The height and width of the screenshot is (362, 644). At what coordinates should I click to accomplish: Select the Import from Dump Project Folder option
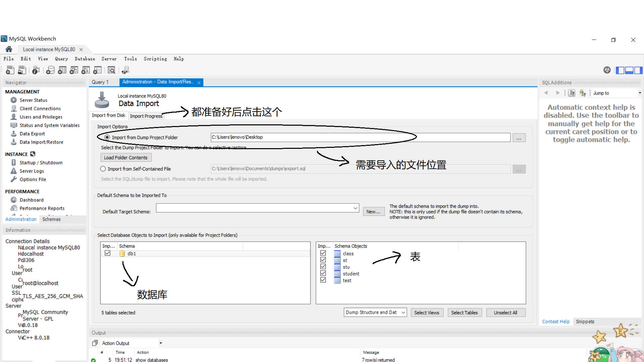point(107,137)
